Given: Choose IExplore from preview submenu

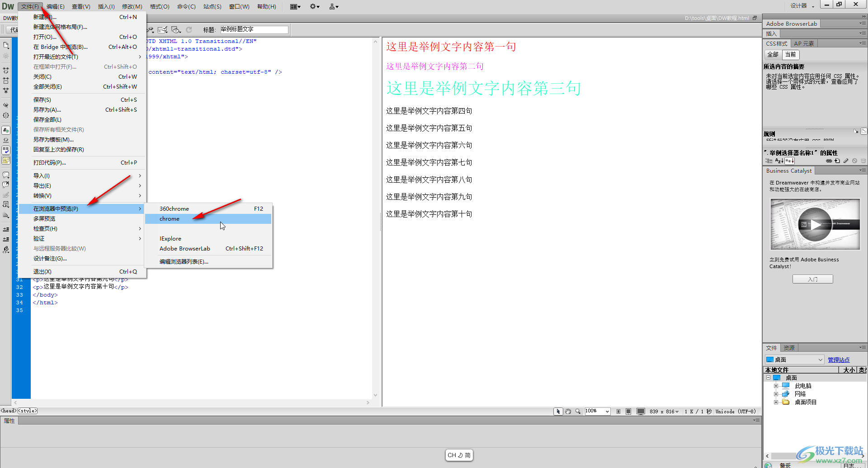Looking at the screenshot, I should 208,239.
